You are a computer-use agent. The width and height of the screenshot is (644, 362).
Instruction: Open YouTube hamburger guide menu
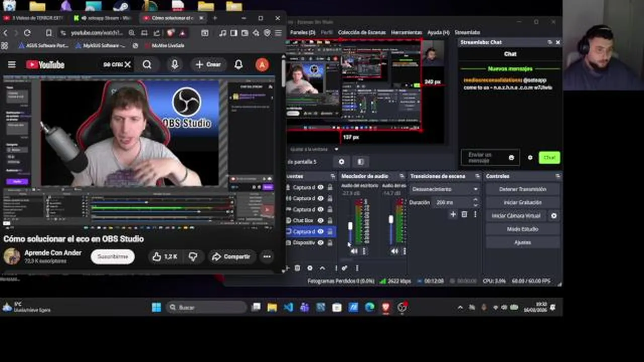(x=12, y=64)
